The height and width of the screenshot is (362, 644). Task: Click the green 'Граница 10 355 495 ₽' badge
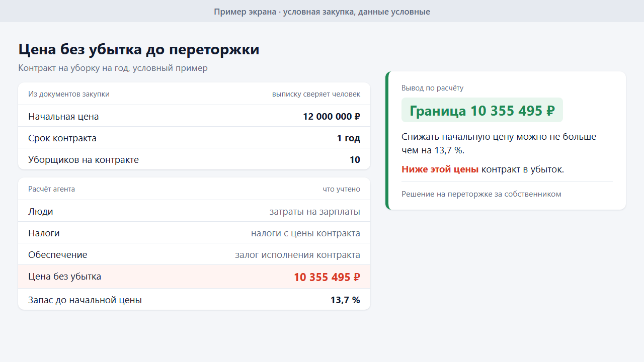482,110
